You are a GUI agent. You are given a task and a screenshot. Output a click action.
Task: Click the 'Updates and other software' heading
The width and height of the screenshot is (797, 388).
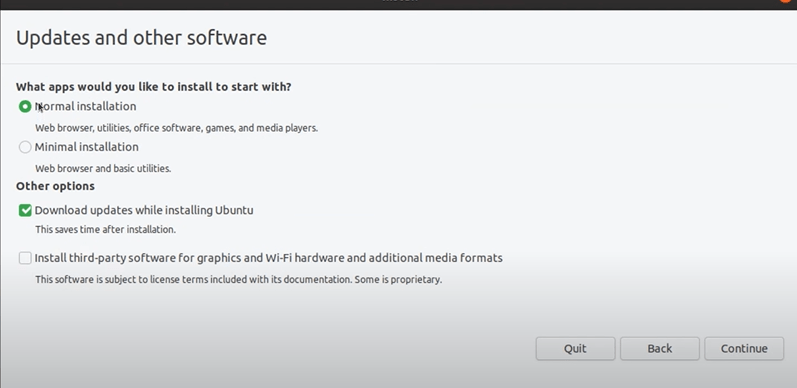point(141,38)
